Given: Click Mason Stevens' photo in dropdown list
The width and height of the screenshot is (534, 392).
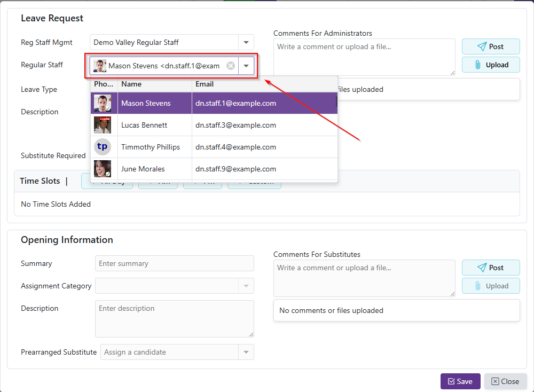Looking at the screenshot, I should 103,103.
